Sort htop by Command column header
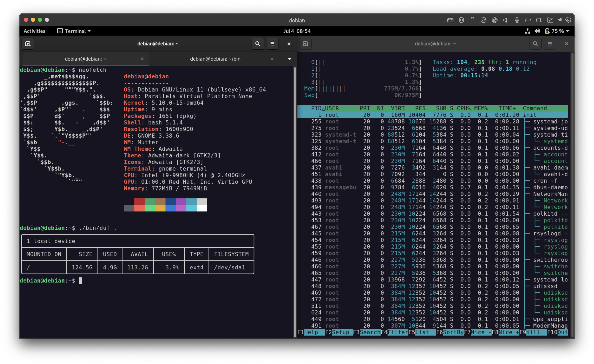The image size is (594, 364). [x=535, y=108]
